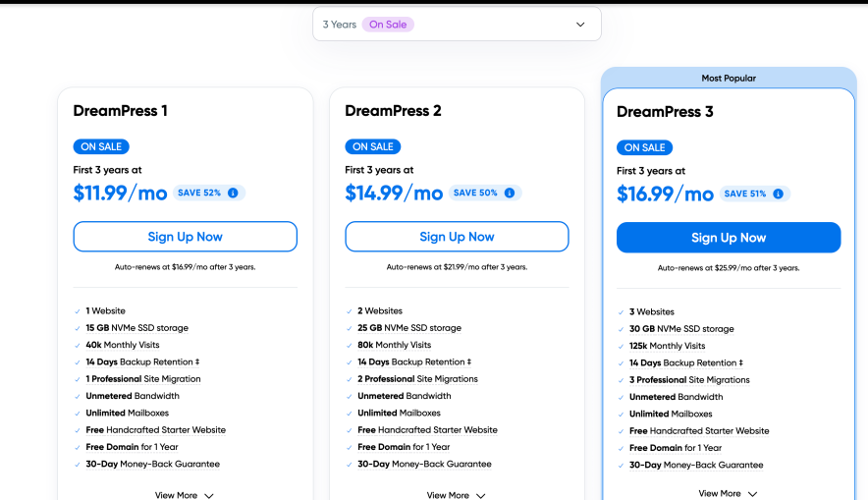Click the $14.99/mo price

tap(394, 193)
